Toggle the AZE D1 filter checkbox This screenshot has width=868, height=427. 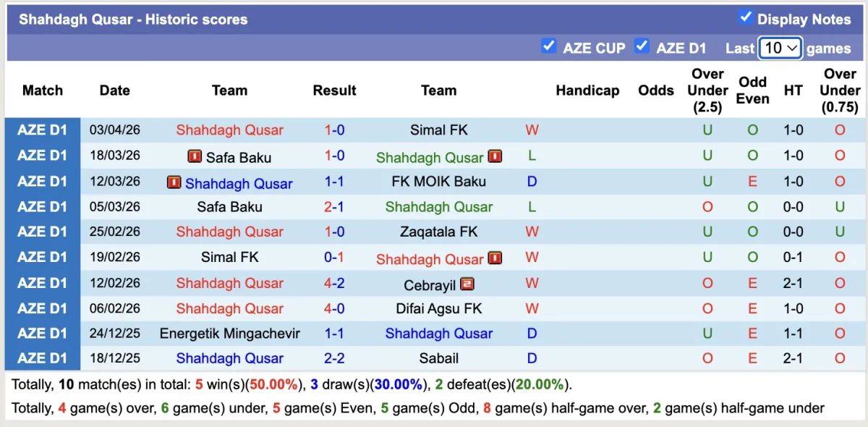642,46
